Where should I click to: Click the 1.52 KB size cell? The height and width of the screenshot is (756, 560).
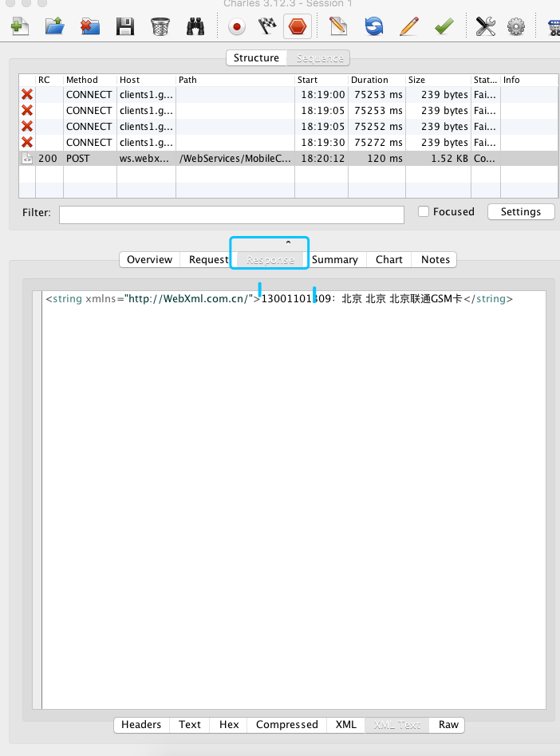click(x=438, y=158)
